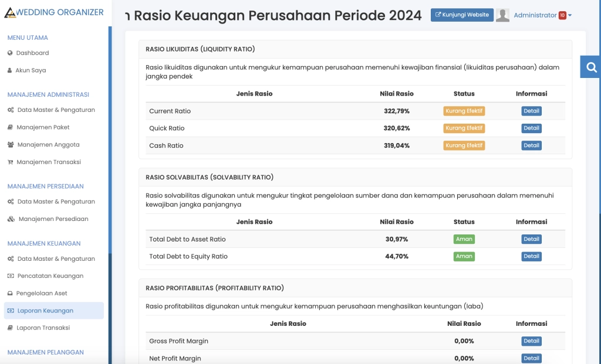Click the Manajemen Anggota group icon

point(11,145)
